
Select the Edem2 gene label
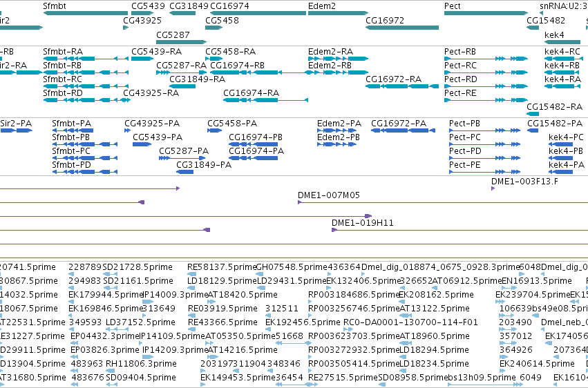coord(322,6)
